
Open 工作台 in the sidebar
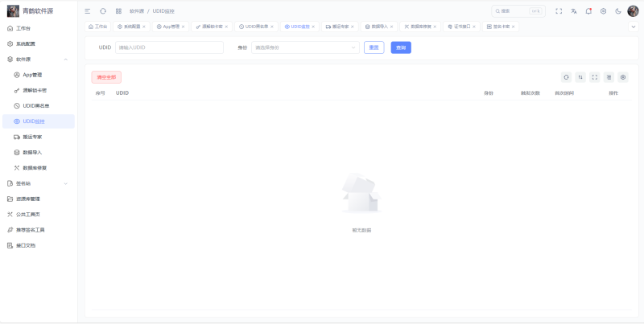39,28
